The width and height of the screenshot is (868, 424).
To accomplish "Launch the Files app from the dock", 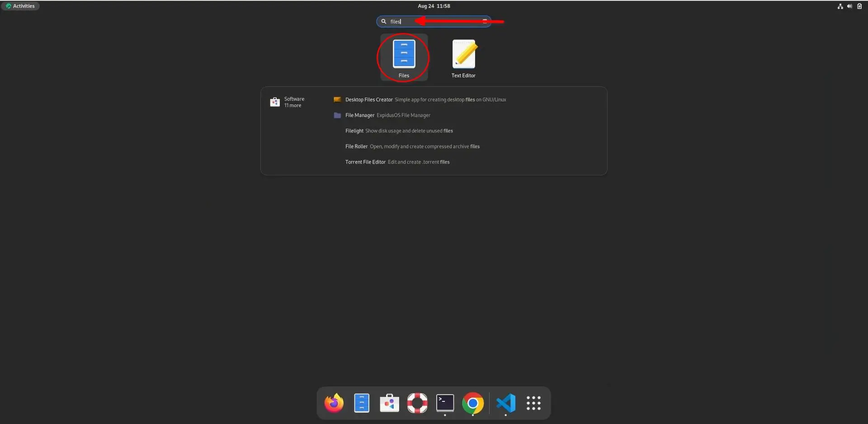I will coord(361,403).
